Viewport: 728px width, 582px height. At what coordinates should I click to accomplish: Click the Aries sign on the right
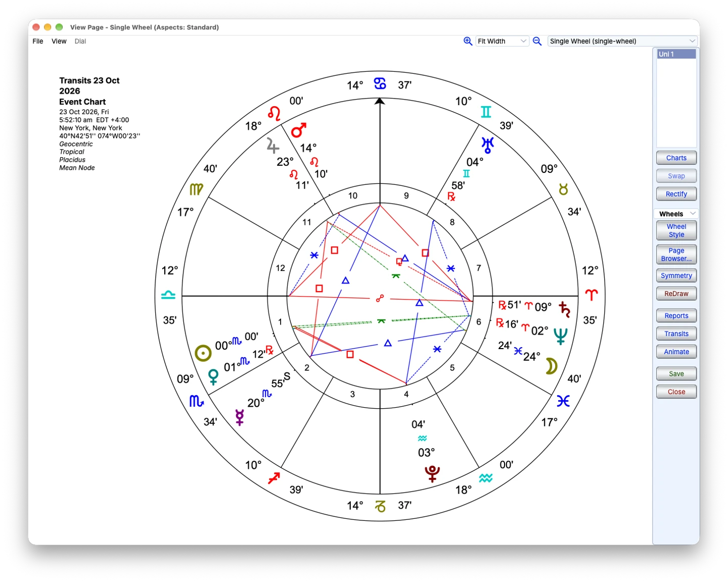point(591,295)
